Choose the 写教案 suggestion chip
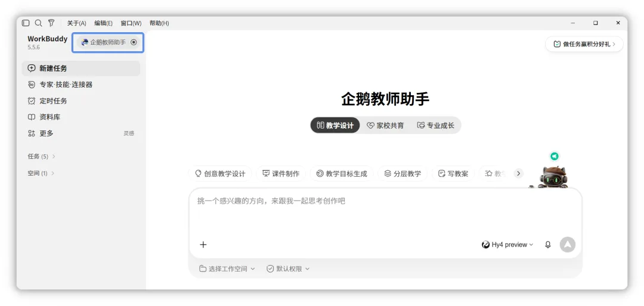644x306 pixels. (453, 173)
